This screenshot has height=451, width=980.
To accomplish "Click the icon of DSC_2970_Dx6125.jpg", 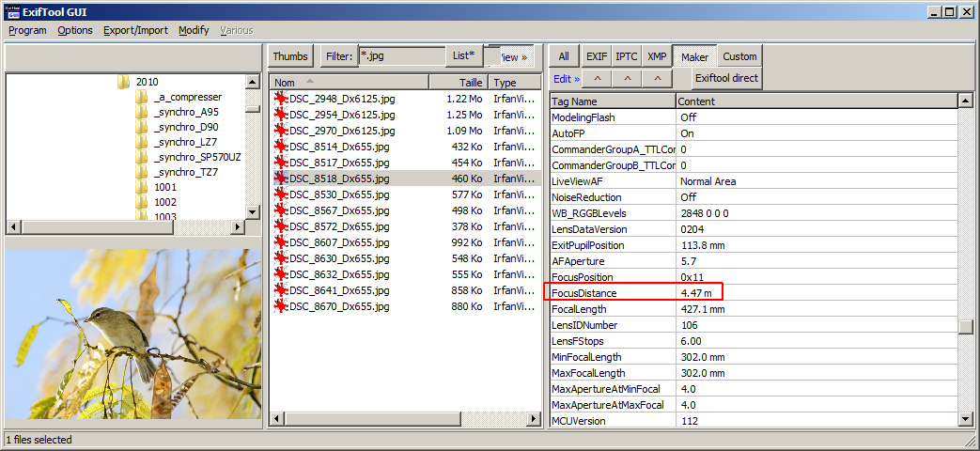I will point(281,131).
